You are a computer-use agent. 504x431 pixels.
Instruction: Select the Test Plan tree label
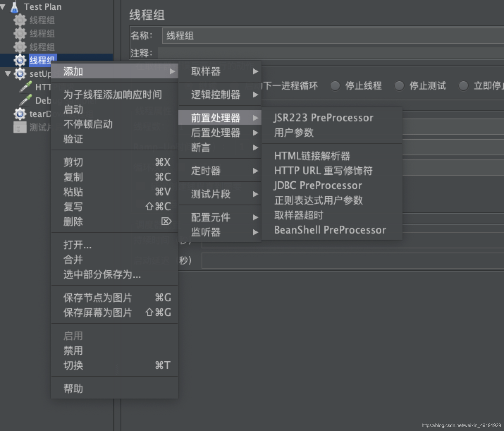click(43, 7)
